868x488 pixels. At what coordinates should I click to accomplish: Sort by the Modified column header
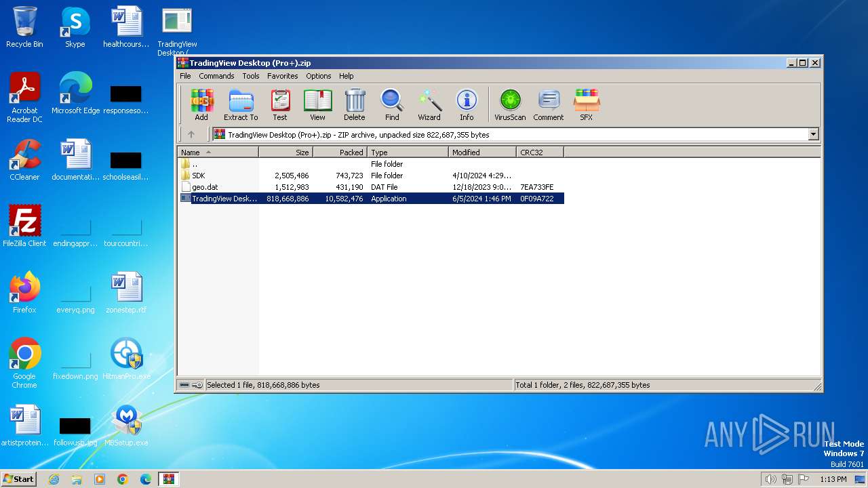482,152
